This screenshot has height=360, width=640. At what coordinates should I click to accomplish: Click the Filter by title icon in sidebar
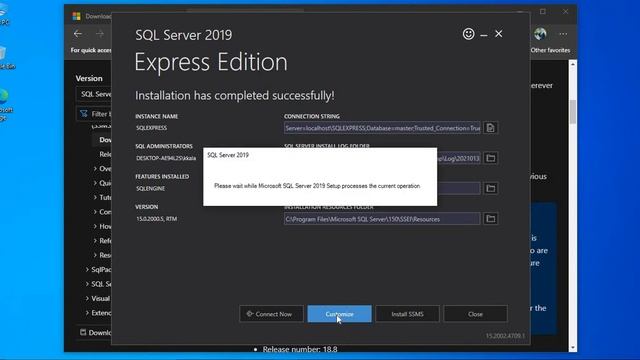click(84, 114)
